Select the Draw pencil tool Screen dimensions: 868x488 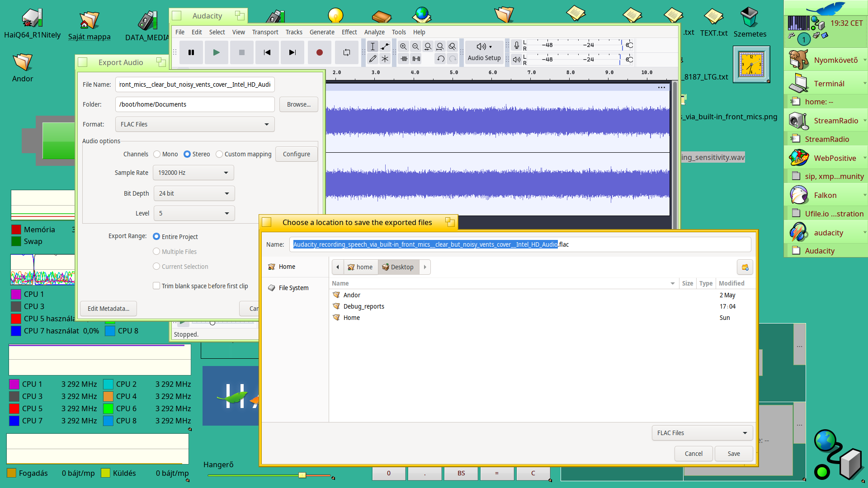(x=373, y=59)
